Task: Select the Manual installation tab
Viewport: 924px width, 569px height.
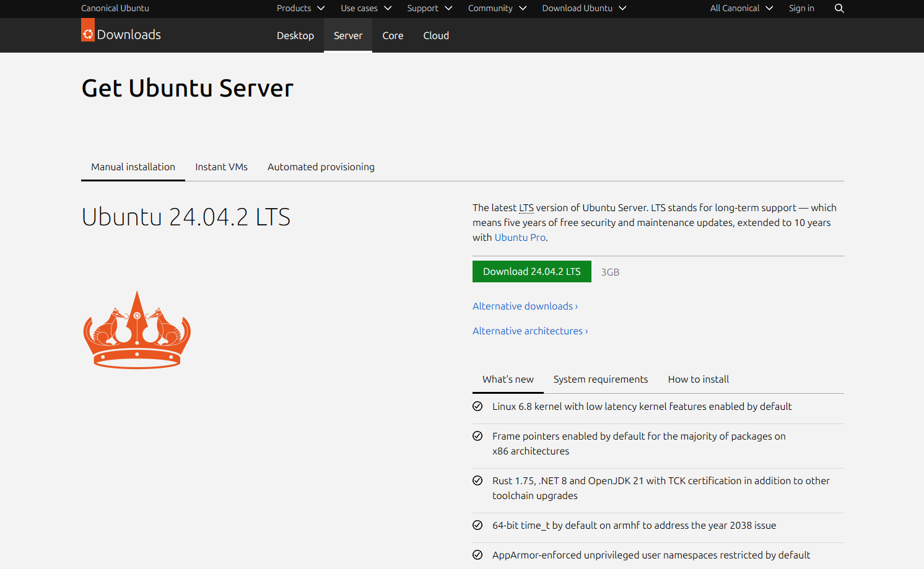Action: coord(133,167)
